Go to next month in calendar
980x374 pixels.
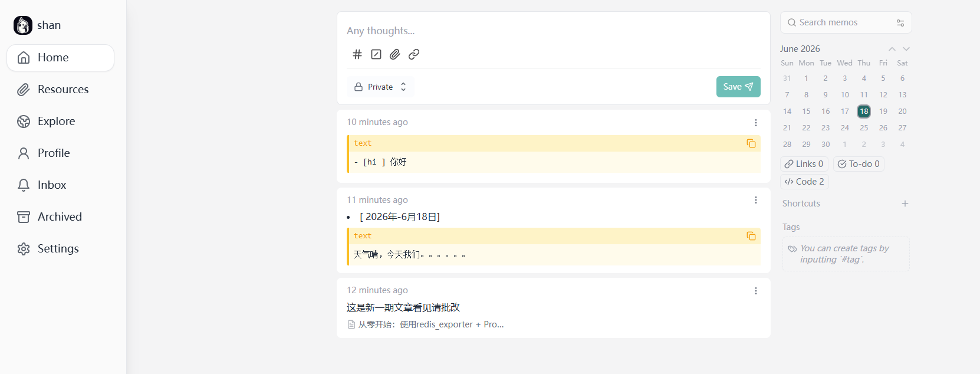pyautogui.click(x=906, y=49)
